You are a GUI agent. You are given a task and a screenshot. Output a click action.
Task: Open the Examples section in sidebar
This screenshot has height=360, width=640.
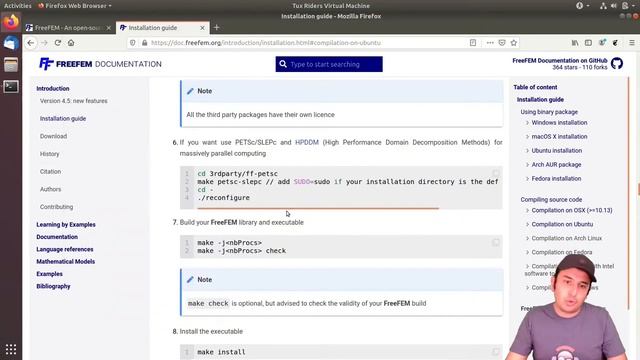(x=49, y=274)
